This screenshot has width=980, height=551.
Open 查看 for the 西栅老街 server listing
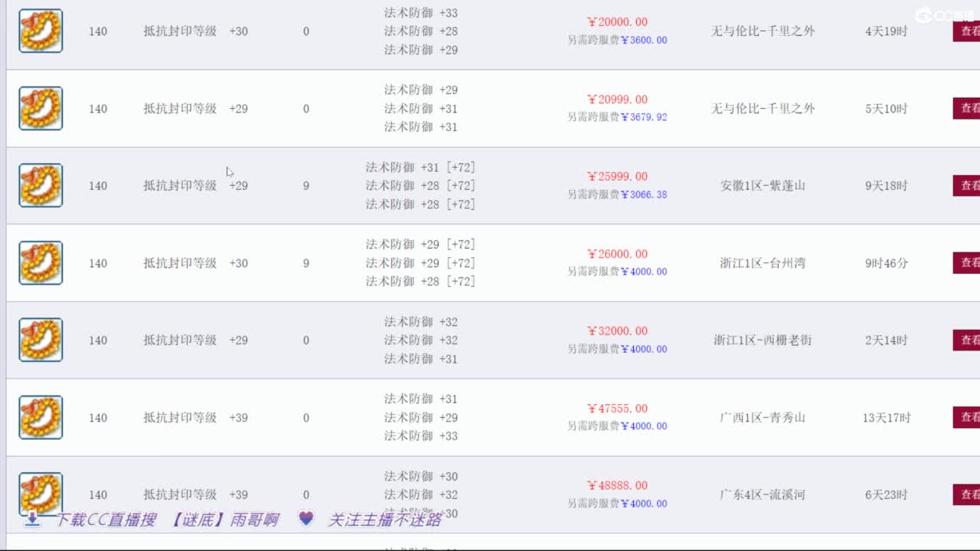click(967, 340)
